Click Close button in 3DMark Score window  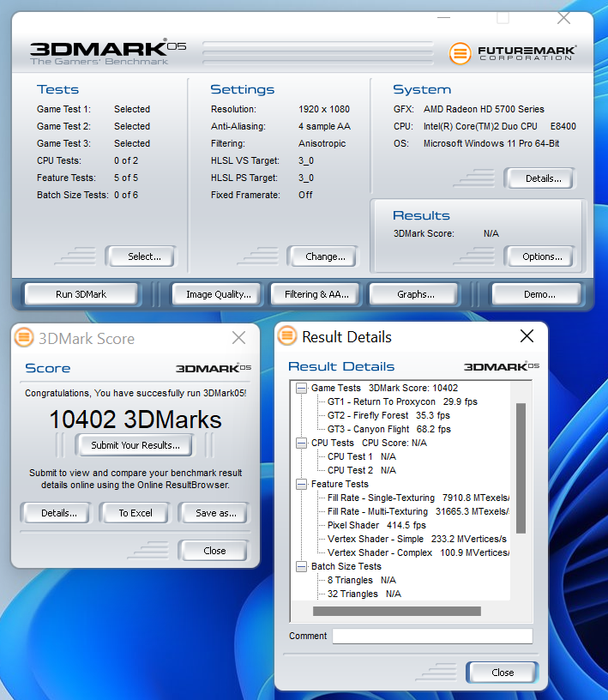(213, 551)
